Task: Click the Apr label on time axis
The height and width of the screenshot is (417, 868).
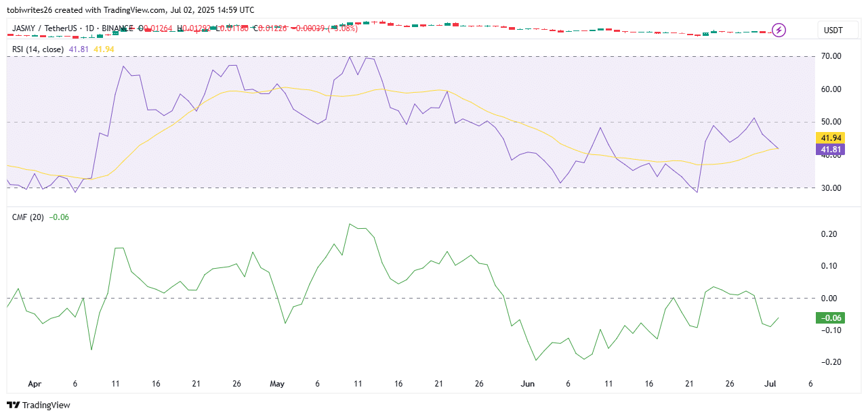Action: point(35,384)
